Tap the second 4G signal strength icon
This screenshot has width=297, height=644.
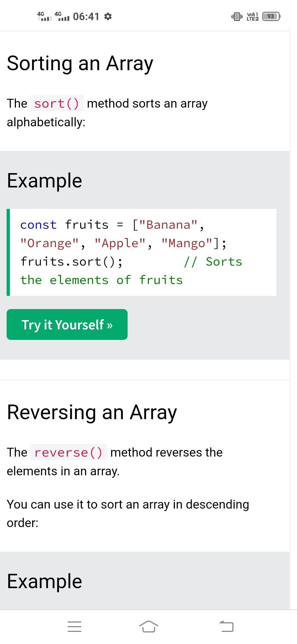point(62,17)
